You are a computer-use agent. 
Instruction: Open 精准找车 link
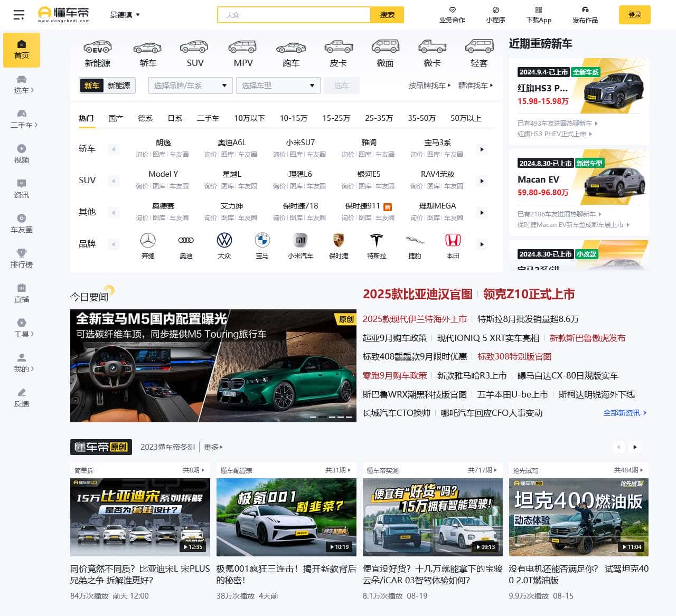pos(475,86)
